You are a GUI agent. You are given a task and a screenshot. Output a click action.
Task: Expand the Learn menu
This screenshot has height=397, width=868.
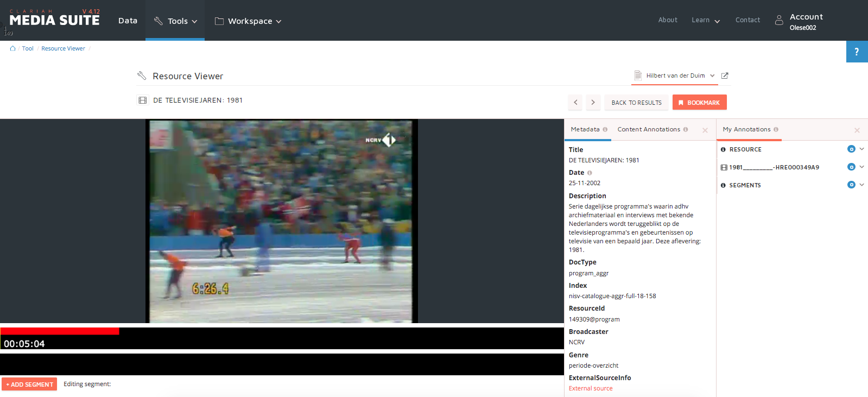pos(706,20)
